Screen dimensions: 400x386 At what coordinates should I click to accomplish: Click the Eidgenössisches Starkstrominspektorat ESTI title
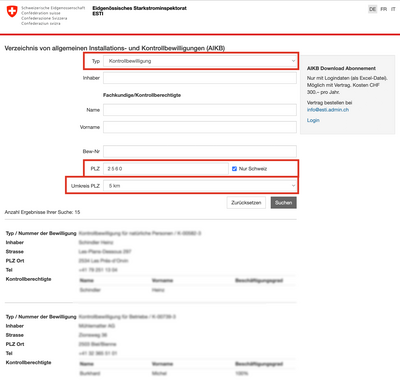pyautogui.click(x=139, y=11)
